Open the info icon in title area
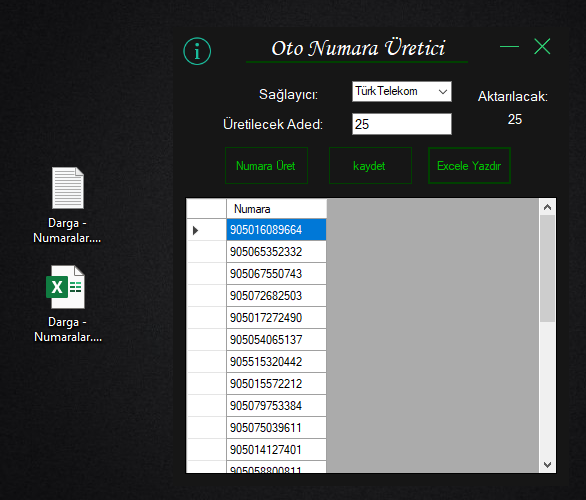This screenshot has width=586, height=500. click(197, 51)
